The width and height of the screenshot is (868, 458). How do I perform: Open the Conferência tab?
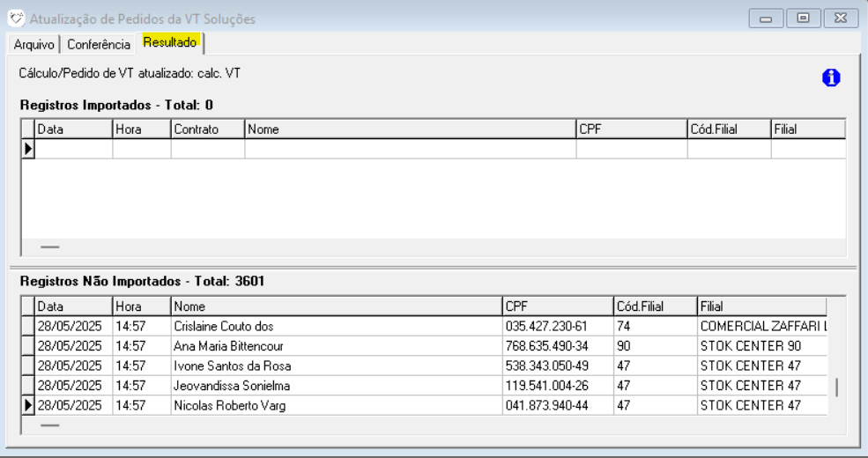point(98,45)
